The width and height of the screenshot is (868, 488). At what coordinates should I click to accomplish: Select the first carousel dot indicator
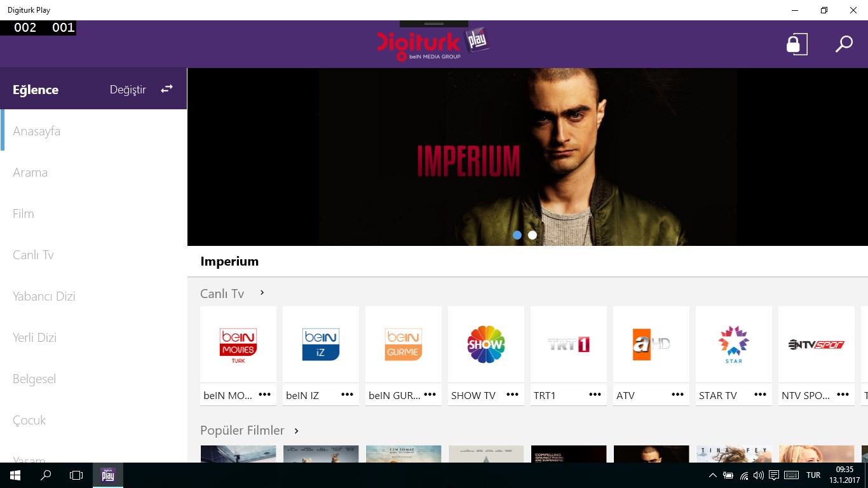[517, 235]
